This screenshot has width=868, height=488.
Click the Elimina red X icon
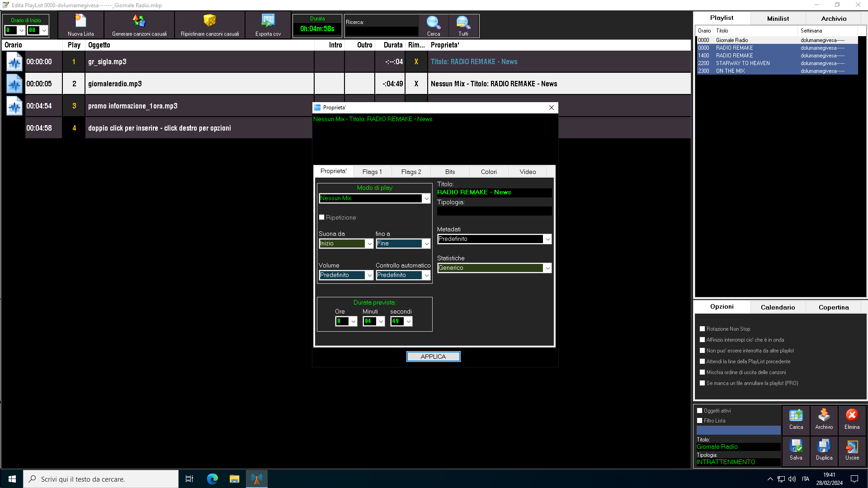pyautogui.click(x=852, y=416)
